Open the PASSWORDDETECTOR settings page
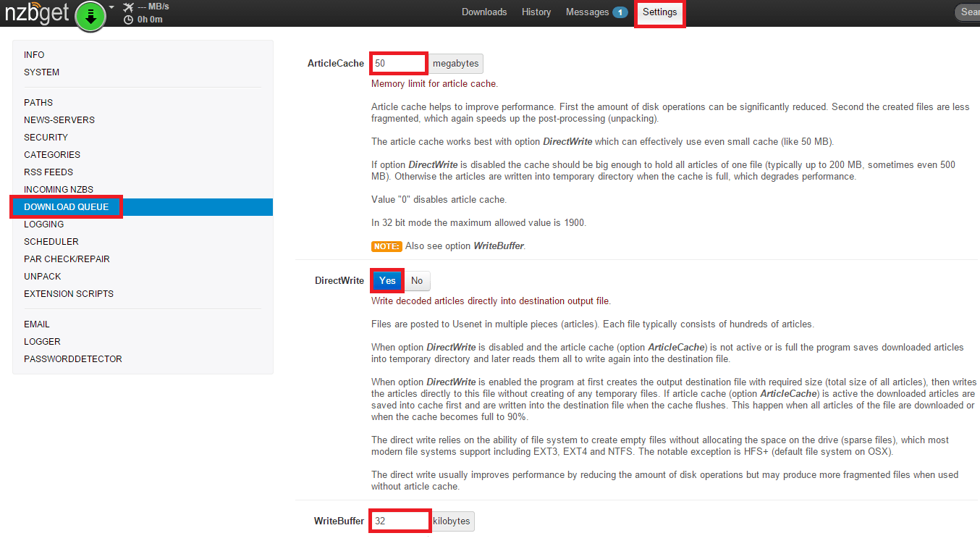Screen dimensions: 980x541 (73, 359)
